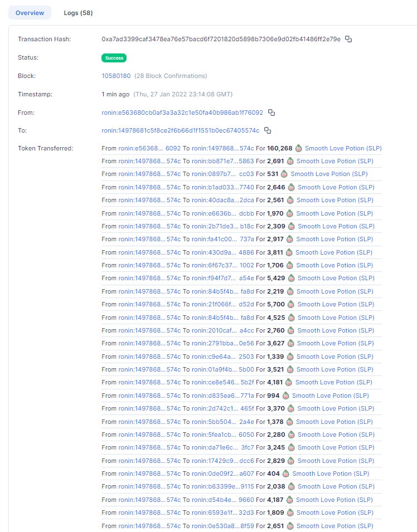Open address ronin:bb871e7...5863
The image size is (417, 532).
click(223, 161)
